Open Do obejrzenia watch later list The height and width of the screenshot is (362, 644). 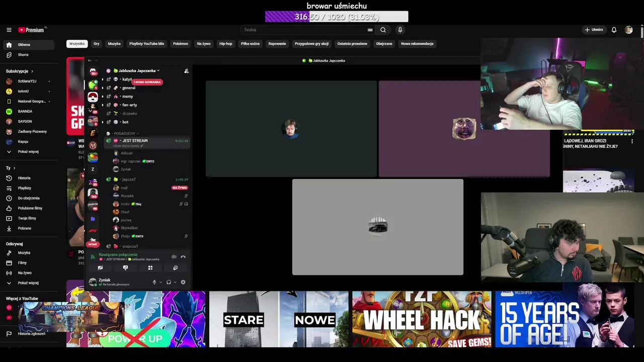click(x=28, y=198)
